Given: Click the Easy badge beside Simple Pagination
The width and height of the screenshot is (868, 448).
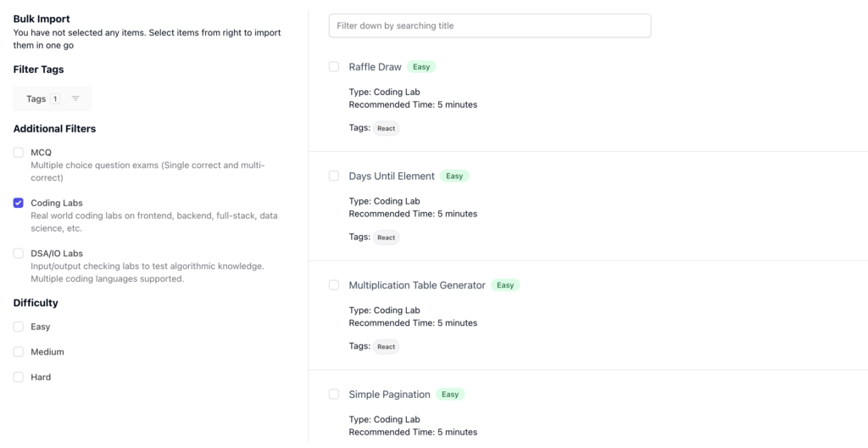Looking at the screenshot, I should point(450,395).
